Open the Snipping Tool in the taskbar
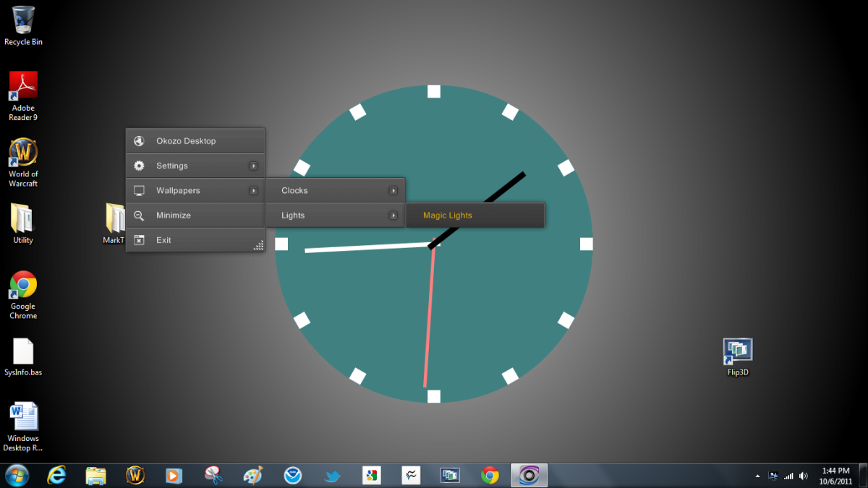Viewport: 868px width, 488px height. point(213,475)
